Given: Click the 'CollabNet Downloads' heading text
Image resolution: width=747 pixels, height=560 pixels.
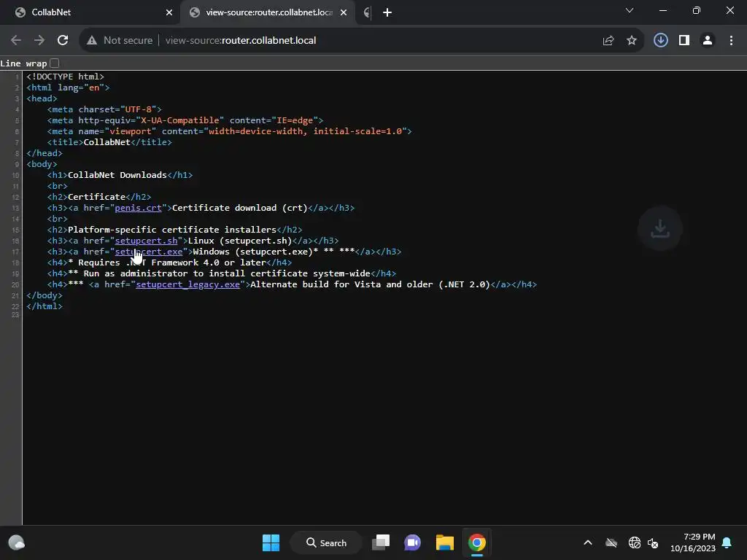Looking at the screenshot, I should coord(117,175).
